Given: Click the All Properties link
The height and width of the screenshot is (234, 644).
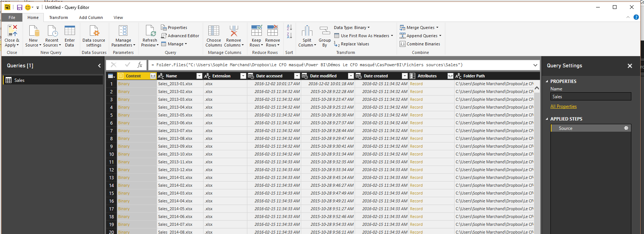Looking at the screenshot, I should [x=563, y=106].
